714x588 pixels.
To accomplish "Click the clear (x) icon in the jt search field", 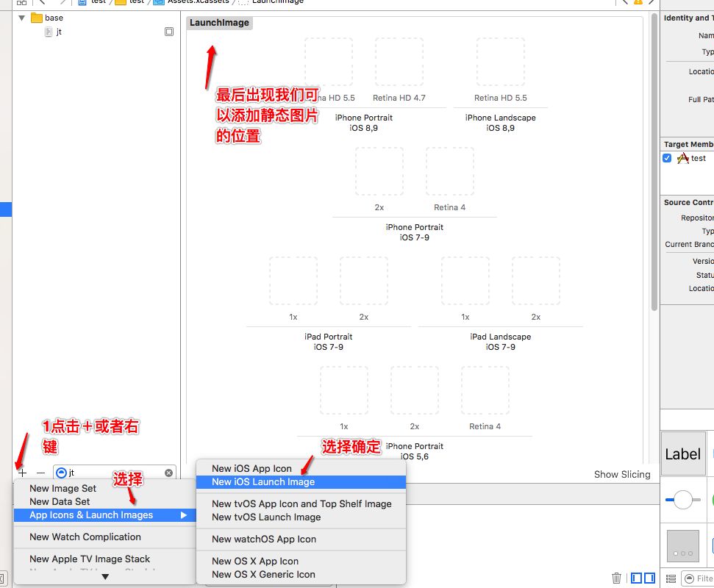I will tap(168, 473).
